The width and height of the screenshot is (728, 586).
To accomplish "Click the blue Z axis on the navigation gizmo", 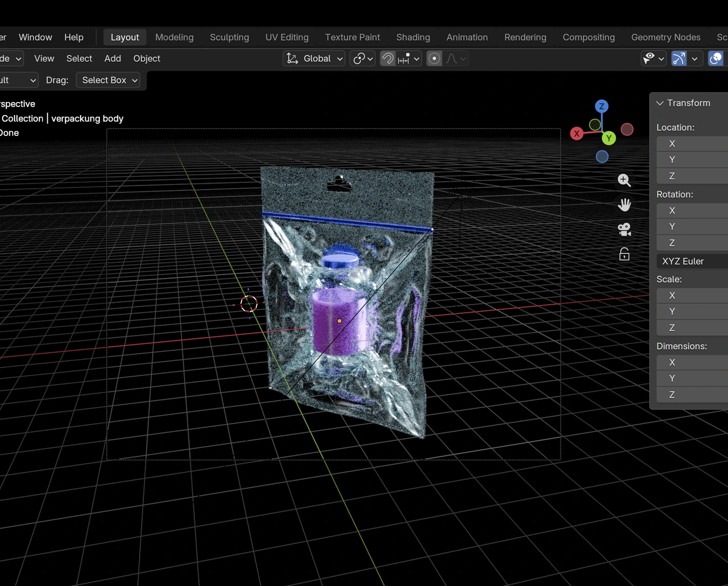I will pyautogui.click(x=602, y=106).
